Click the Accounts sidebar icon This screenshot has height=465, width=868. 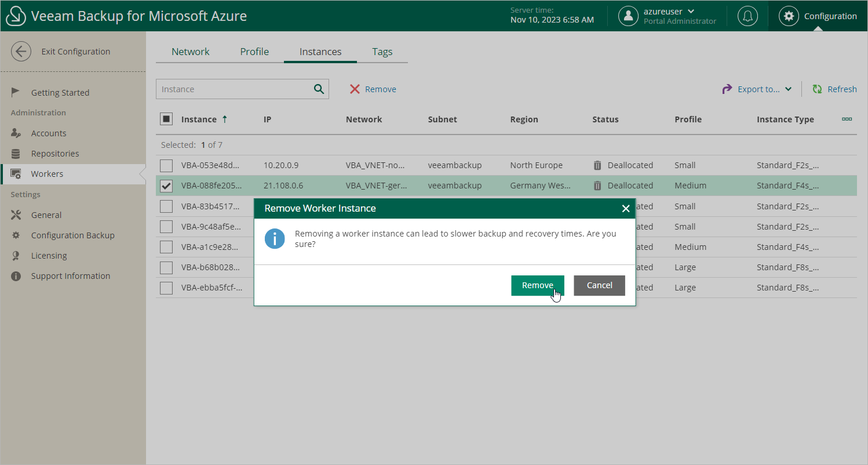(16, 133)
